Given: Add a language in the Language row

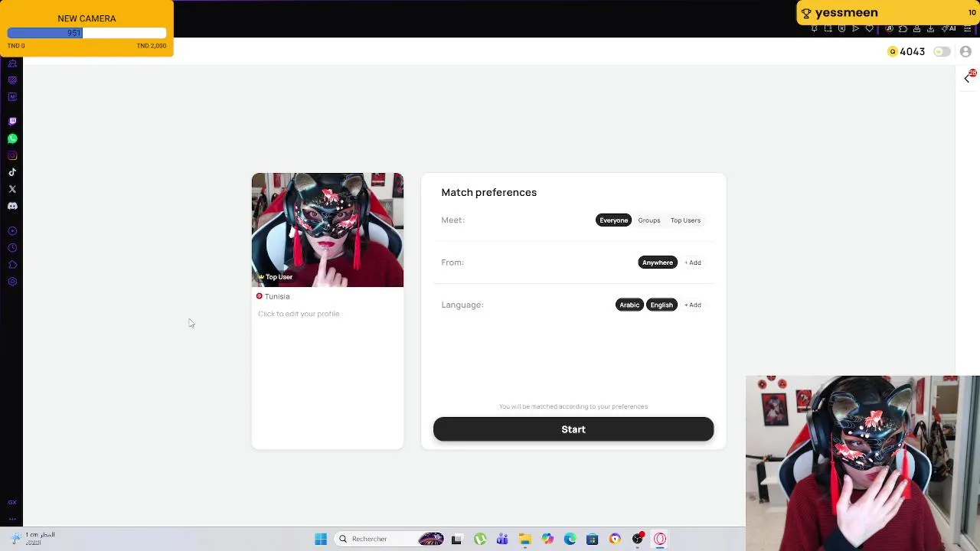Looking at the screenshot, I should (693, 305).
